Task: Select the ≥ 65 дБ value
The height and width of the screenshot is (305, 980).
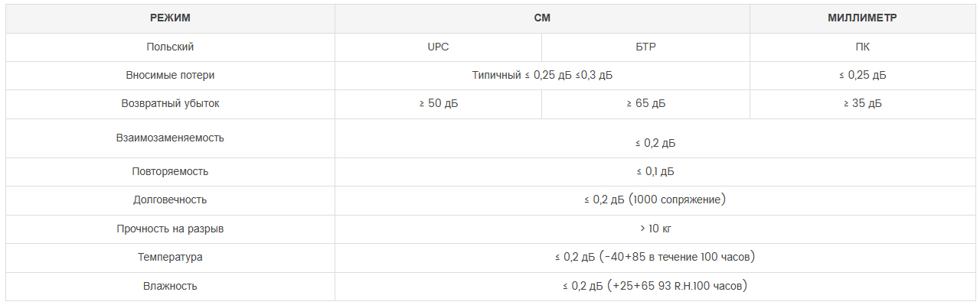Action: click(645, 104)
